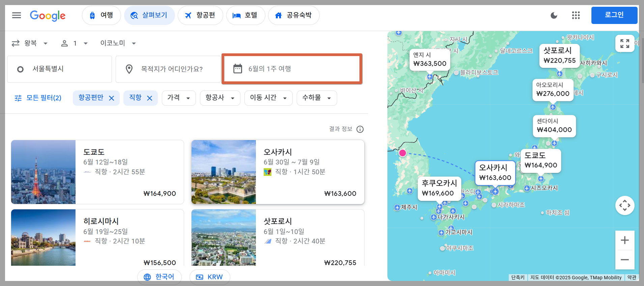Select the 도쿄도 ₩164,900 map label
Viewport: 644px width, 286px height.
coord(540,161)
